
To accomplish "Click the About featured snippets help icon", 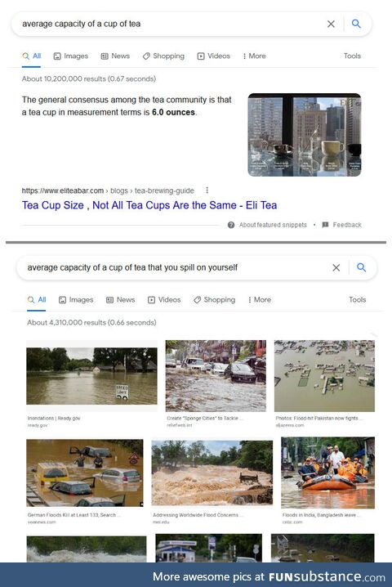I will click(x=231, y=225).
